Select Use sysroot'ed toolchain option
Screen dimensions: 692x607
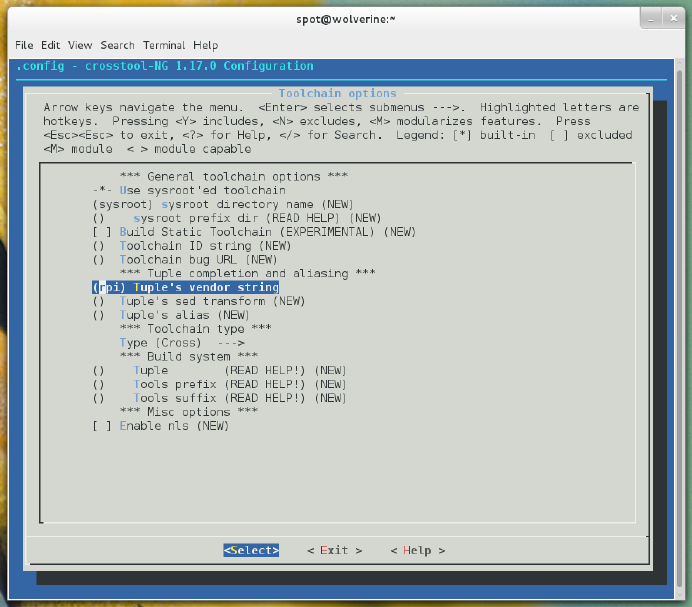click(x=189, y=190)
